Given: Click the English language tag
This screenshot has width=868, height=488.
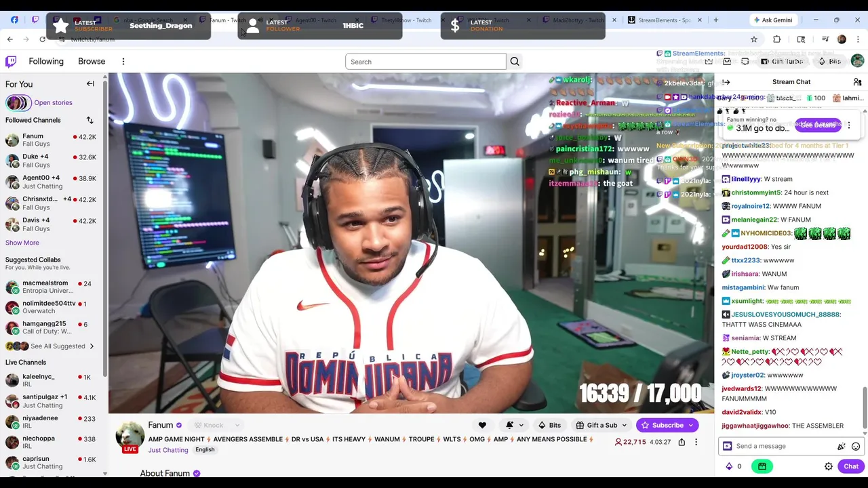Looking at the screenshot, I should [x=205, y=450].
